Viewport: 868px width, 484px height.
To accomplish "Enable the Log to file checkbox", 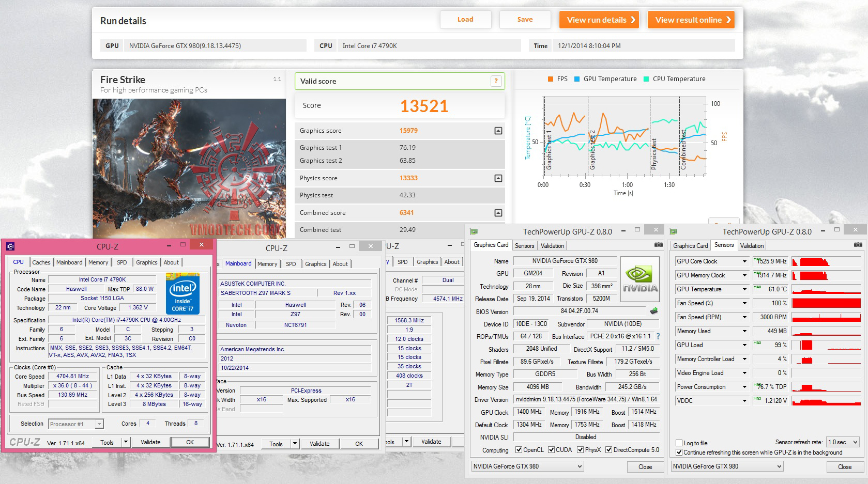I will pyautogui.click(x=679, y=443).
